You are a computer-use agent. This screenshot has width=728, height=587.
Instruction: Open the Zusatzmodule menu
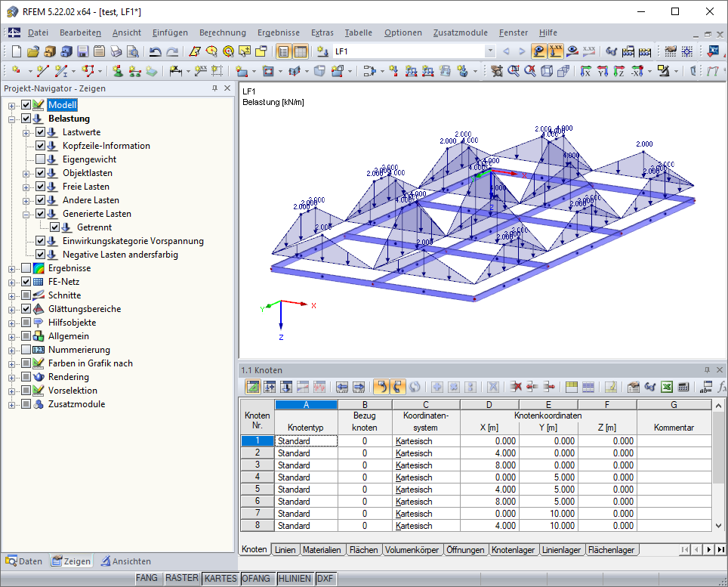pyautogui.click(x=460, y=32)
